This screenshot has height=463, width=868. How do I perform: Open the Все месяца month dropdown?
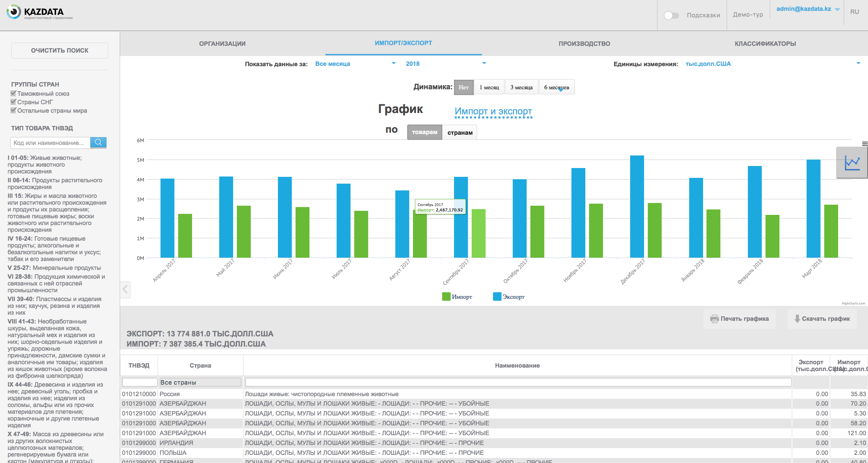click(x=355, y=64)
